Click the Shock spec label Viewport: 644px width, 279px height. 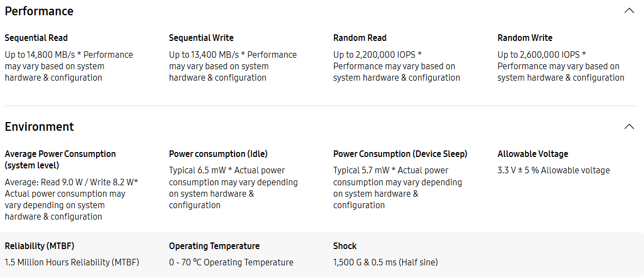(x=345, y=246)
